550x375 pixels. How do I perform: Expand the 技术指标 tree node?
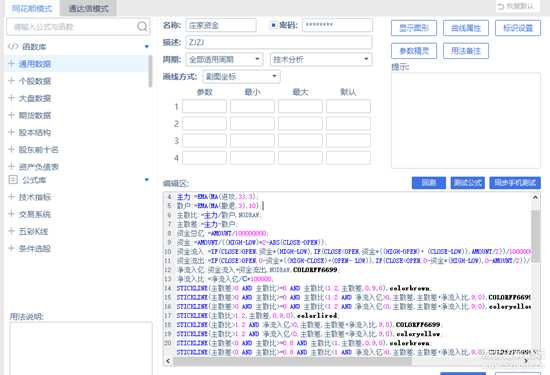11,197
